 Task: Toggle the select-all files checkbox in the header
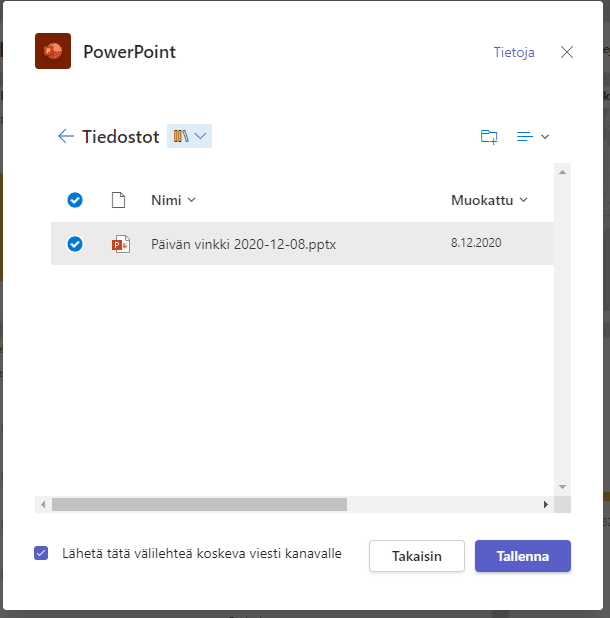pyautogui.click(x=75, y=200)
